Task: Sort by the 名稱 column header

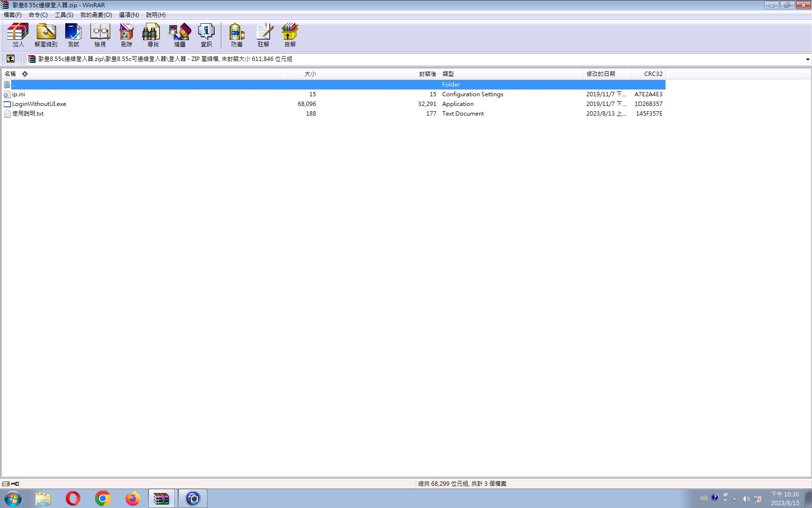Action: (141, 74)
